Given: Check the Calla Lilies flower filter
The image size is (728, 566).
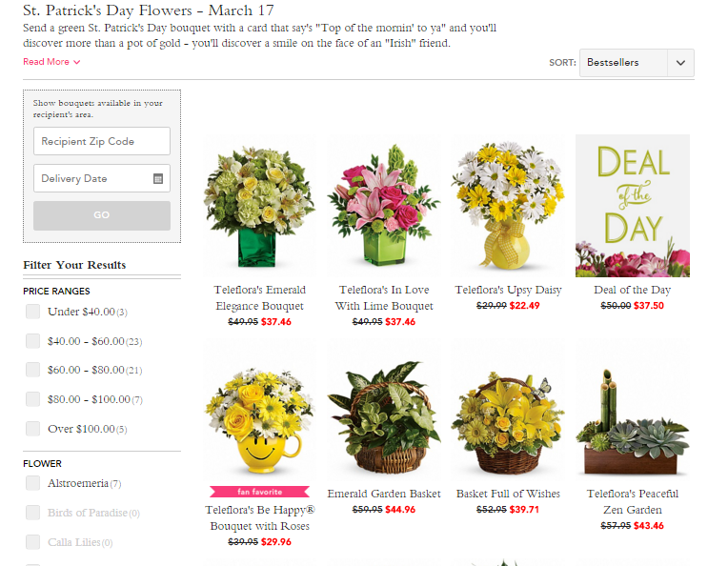Looking at the screenshot, I should point(33,542).
